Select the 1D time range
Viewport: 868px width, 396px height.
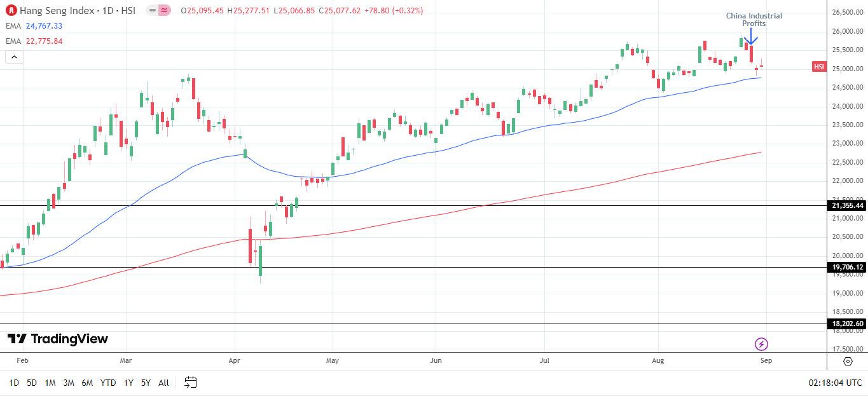click(x=13, y=383)
